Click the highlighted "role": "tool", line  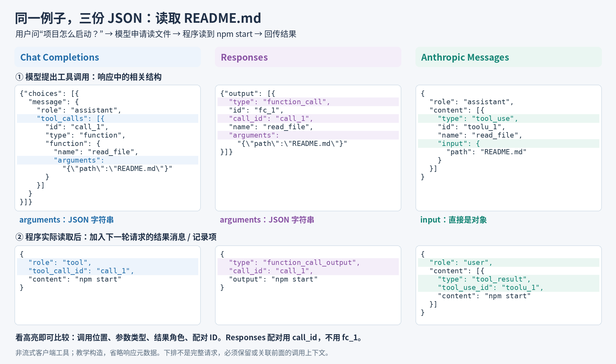(107, 263)
